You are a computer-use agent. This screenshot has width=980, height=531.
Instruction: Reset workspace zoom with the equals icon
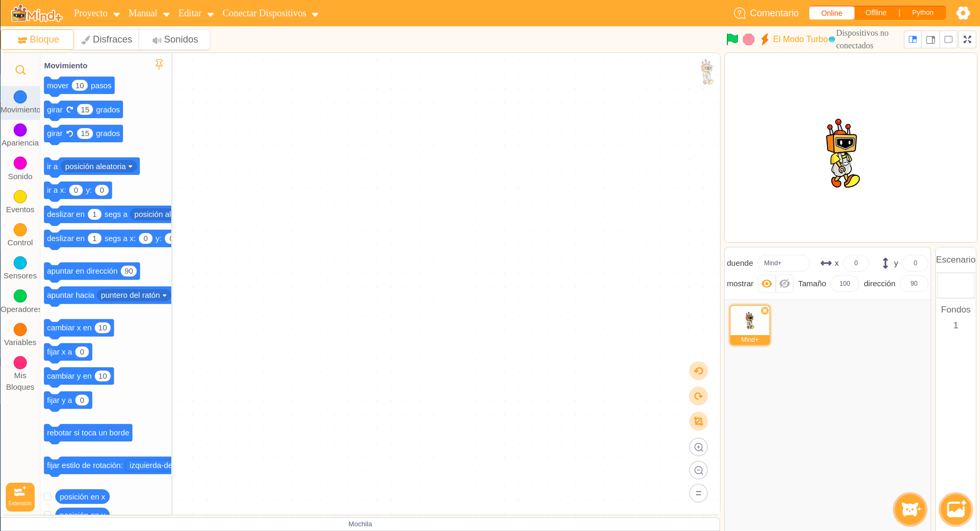click(x=698, y=493)
